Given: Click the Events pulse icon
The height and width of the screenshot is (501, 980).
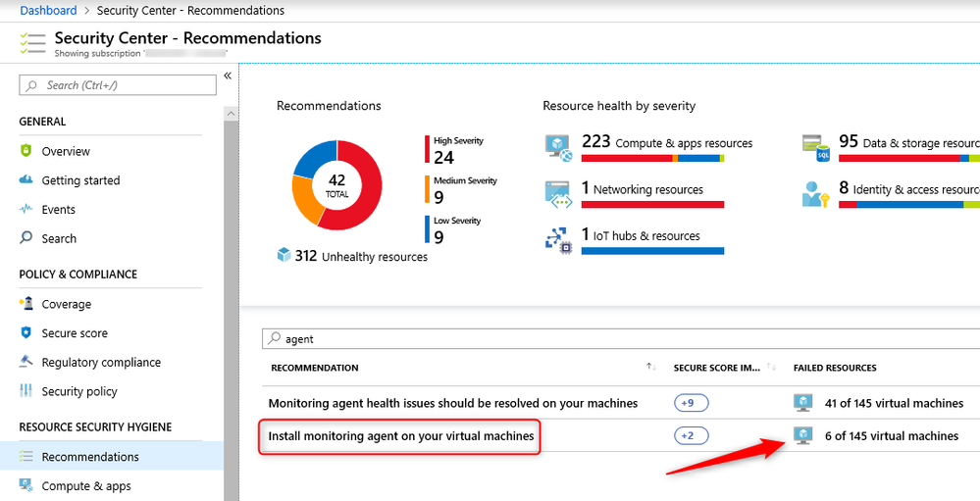Looking at the screenshot, I should (26, 209).
